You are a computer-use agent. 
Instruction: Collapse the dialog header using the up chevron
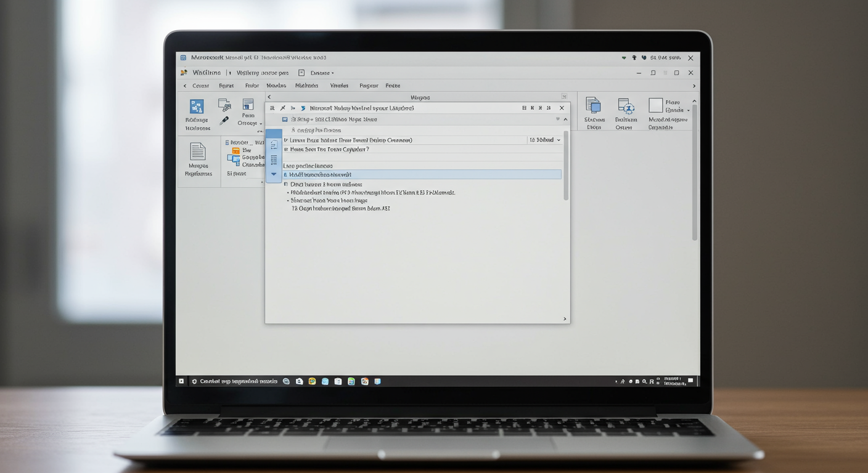pos(565,119)
